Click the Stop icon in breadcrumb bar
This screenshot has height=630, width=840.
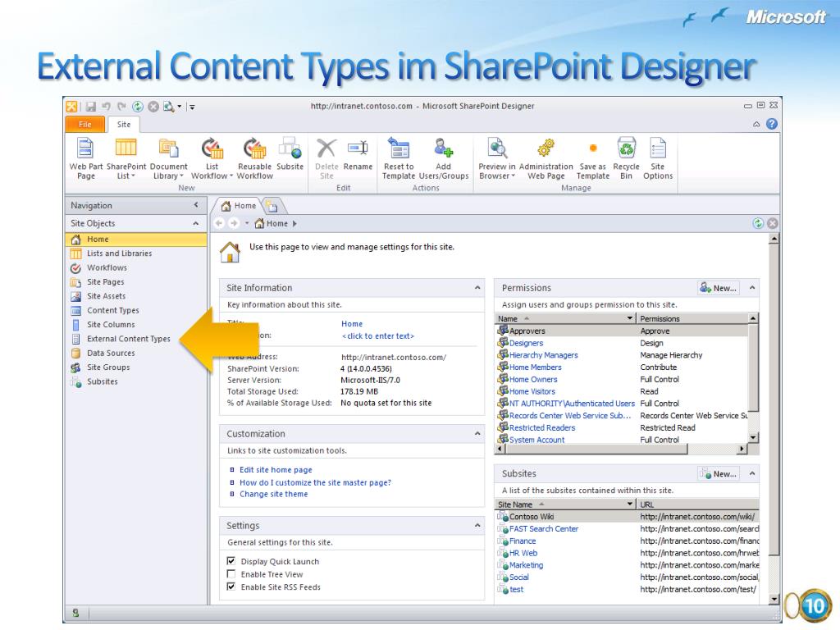pos(773,223)
